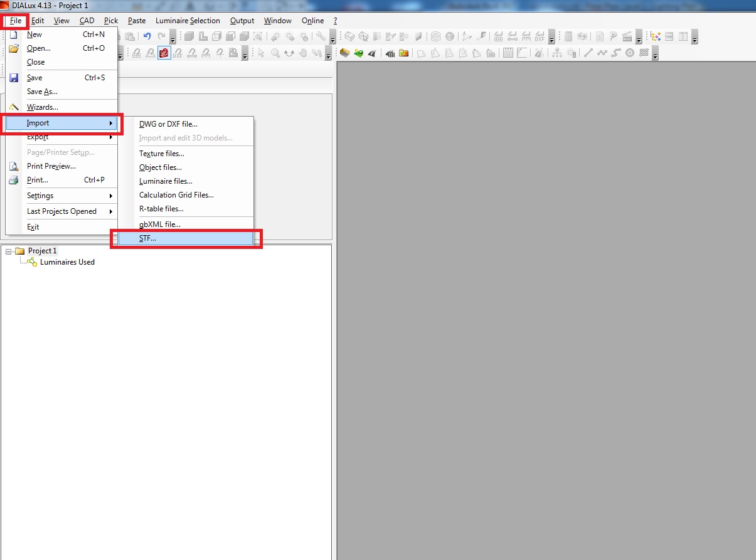Open Last Projects Opened submenu

(x=61, y=211)
